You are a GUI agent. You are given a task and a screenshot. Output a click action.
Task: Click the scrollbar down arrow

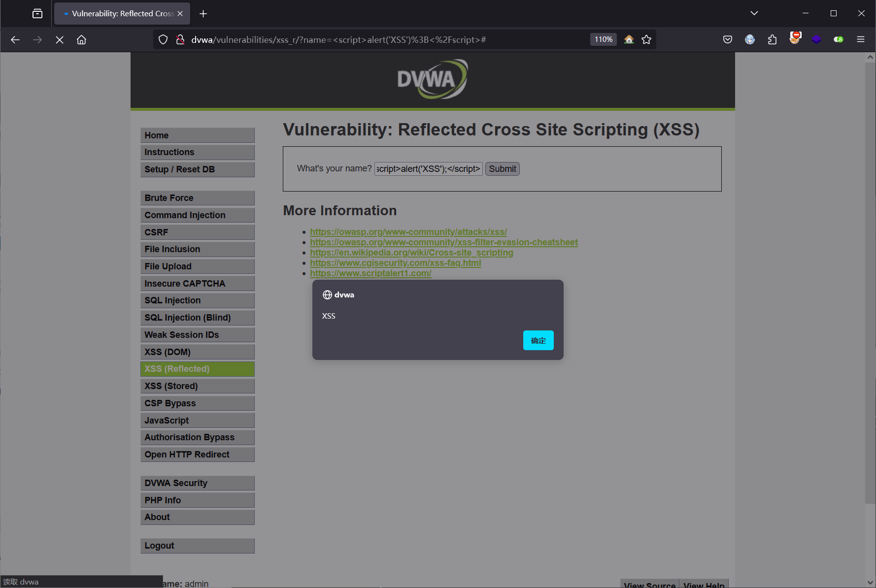point(870,583)
